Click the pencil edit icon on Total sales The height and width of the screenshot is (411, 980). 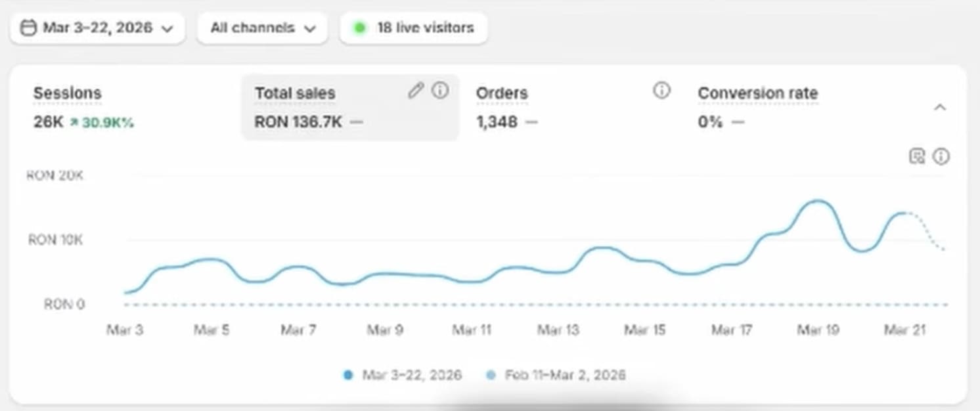pyautogui.click(x=416, y=91)
